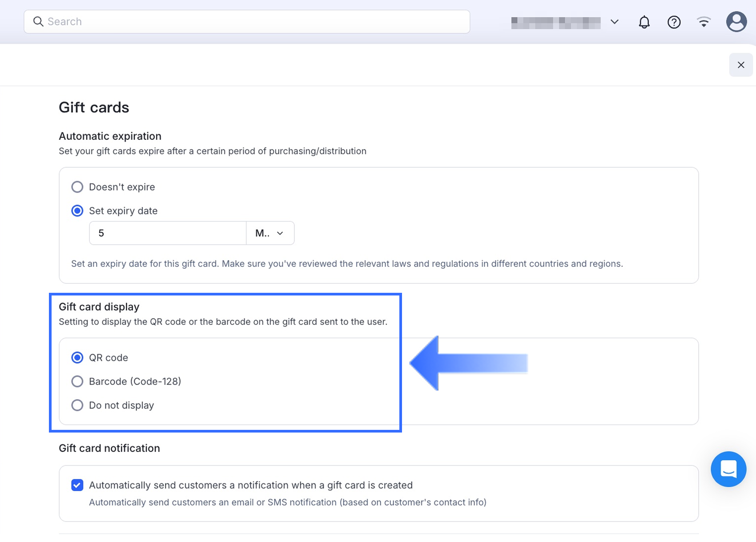
Task: Check the Wi-Fi connection status icon
Action: (704, 22)
